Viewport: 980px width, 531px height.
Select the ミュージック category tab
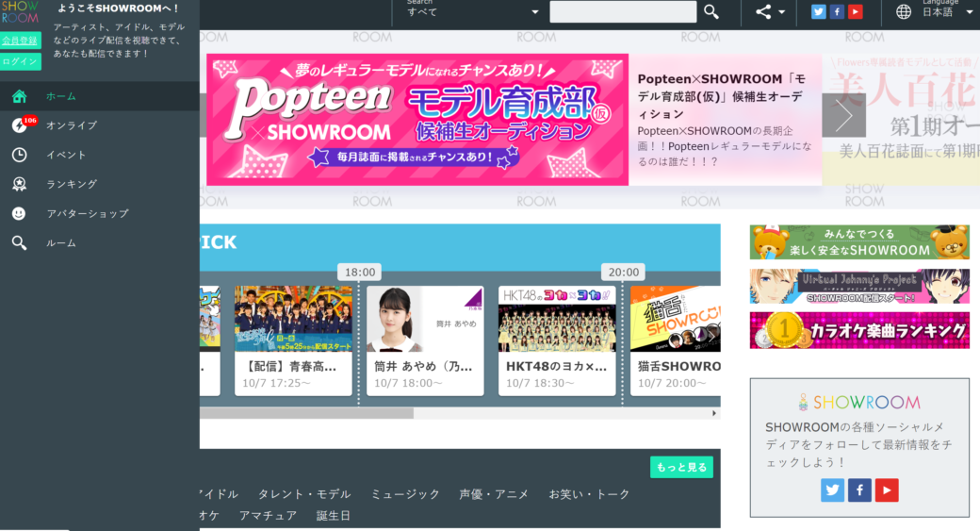[405, 494]
